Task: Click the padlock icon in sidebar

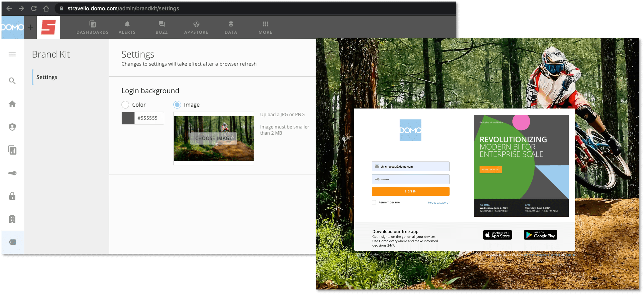Action: tap(12, 196)
